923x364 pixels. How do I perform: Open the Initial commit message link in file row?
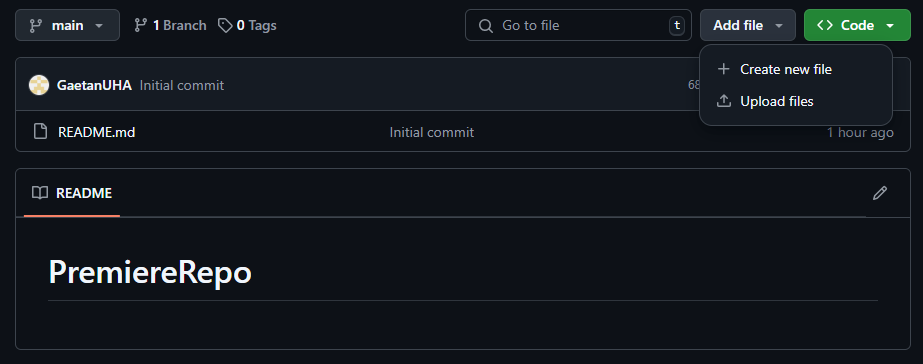tap(431, 132)
